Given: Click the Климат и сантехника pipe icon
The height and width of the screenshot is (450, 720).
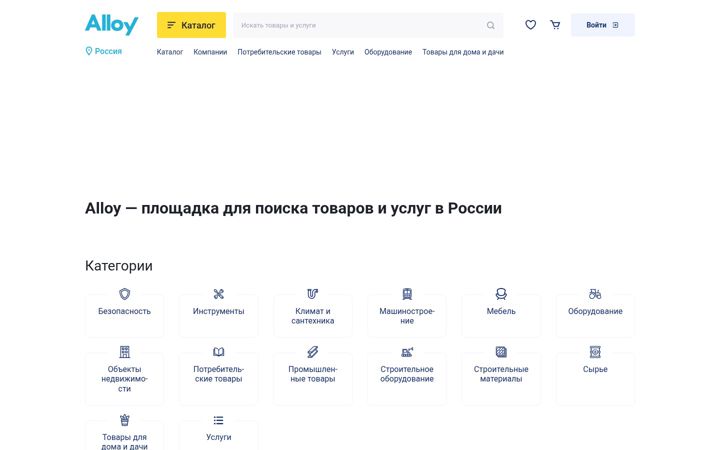Looking at the screenshot, I should pos(313,294).
